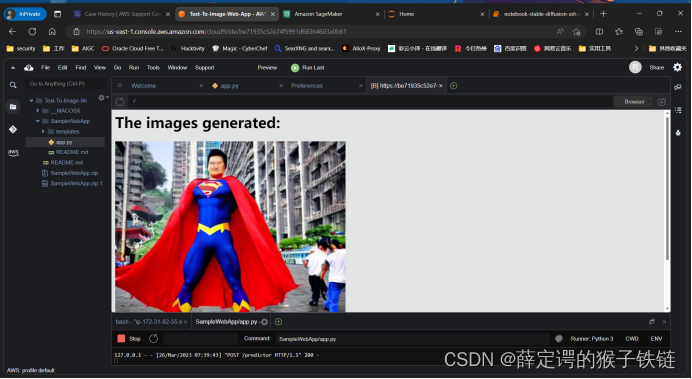The image size is (692, 379).
Task: Collapse the SampleWebApp folder
Action: [x=38, y=121]
